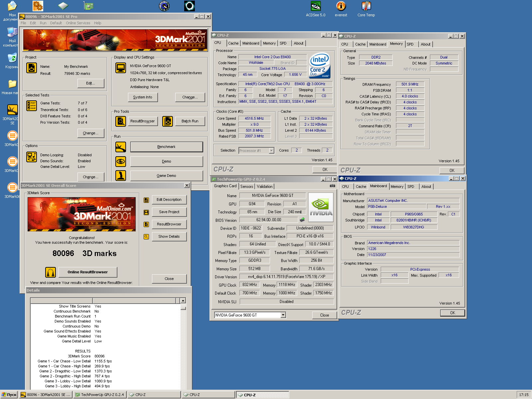Click the Selected Tests checklist icon
This screenshot has height=399, width=532.
(32, 106)
